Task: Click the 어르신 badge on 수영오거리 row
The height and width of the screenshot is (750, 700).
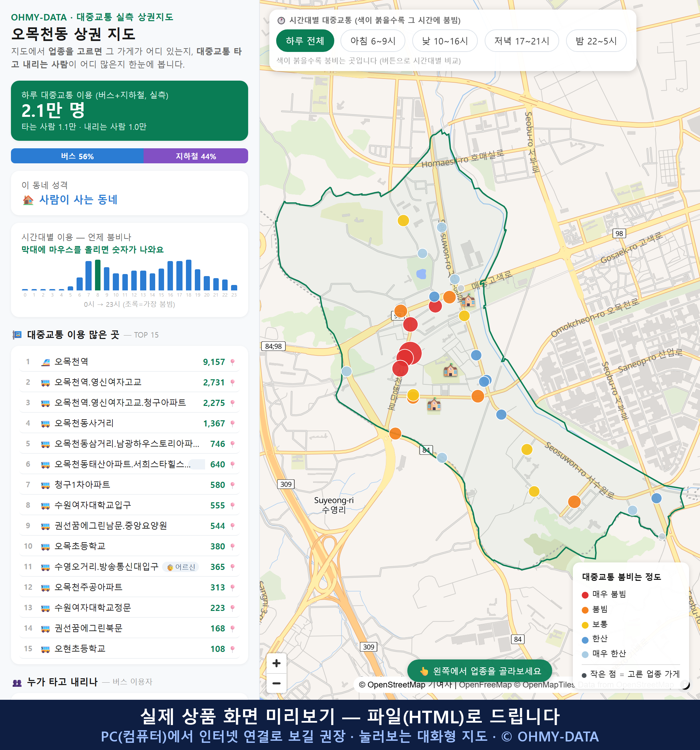Action: (x=181, y=567)
